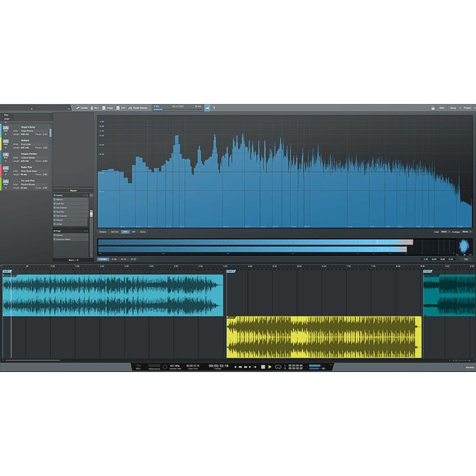
Task: Open the Average dropdown in spectrum meter
Action: pos(466,232)
